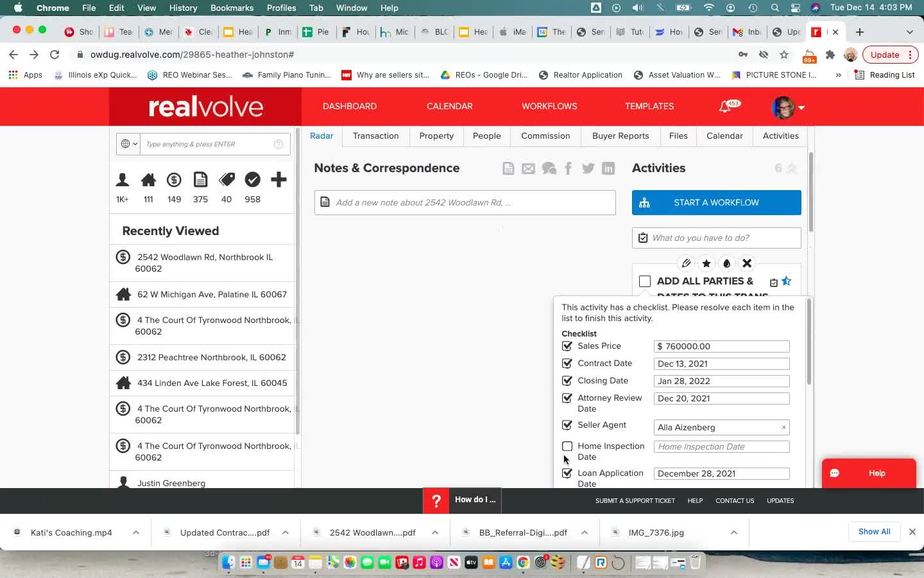
Task: Click the LinkedIn icon
Action: 608,168
